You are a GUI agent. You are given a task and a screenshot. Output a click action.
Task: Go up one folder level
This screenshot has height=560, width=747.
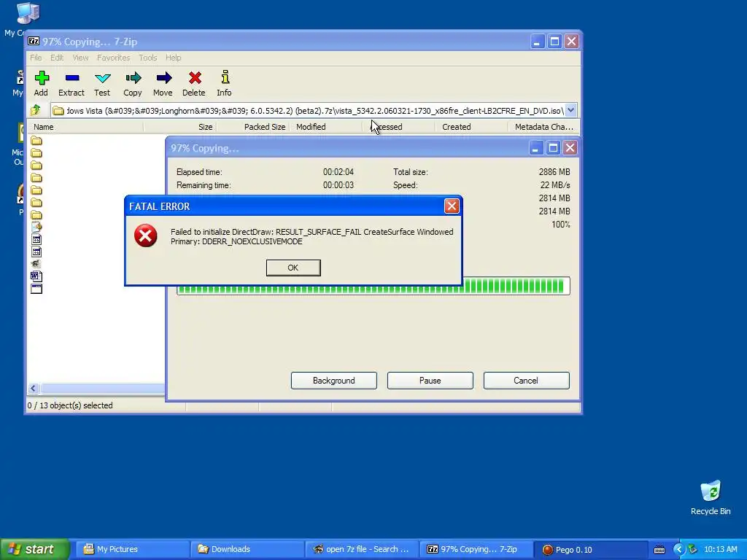pos(36,111)
